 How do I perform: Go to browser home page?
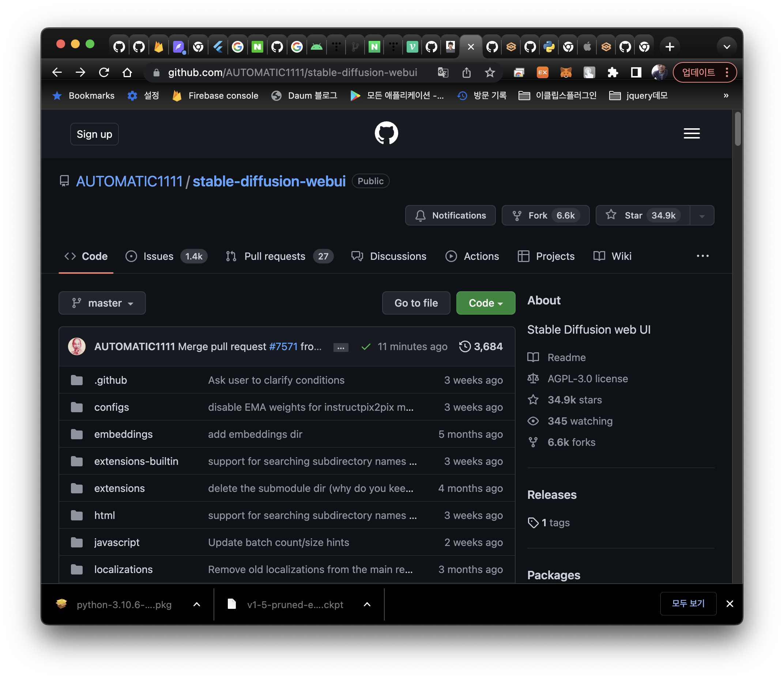coord(127,72)
